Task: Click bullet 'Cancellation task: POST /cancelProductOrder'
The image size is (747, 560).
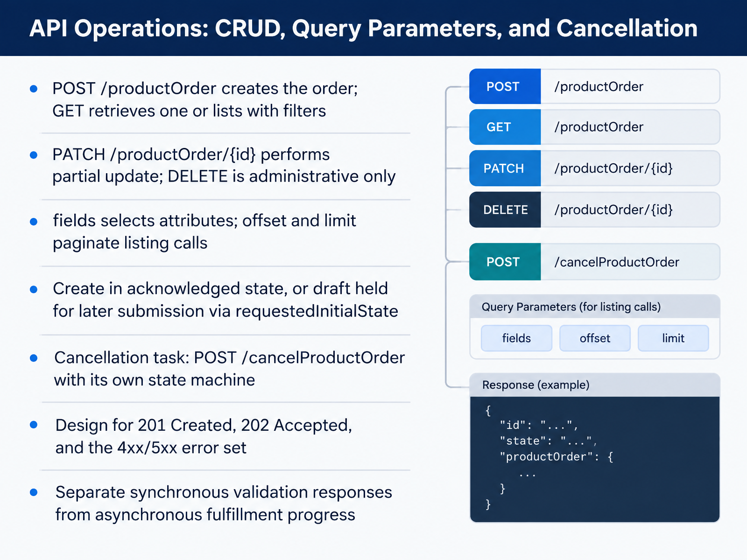Action: (229, 357)
